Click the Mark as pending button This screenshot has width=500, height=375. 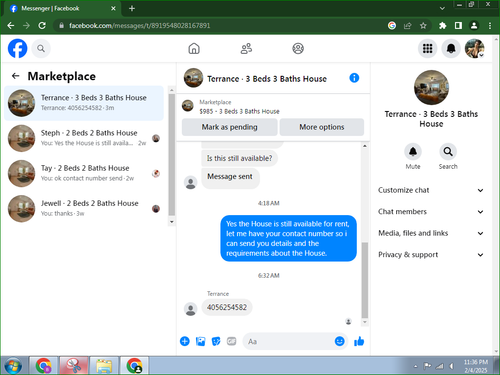coord(229,127)
